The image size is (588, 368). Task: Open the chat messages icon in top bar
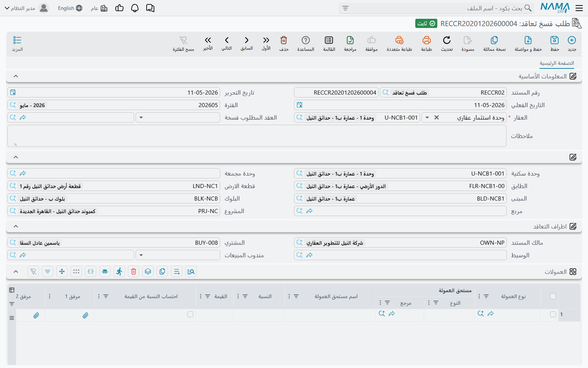pyautogui.click(x=150, y=8)
